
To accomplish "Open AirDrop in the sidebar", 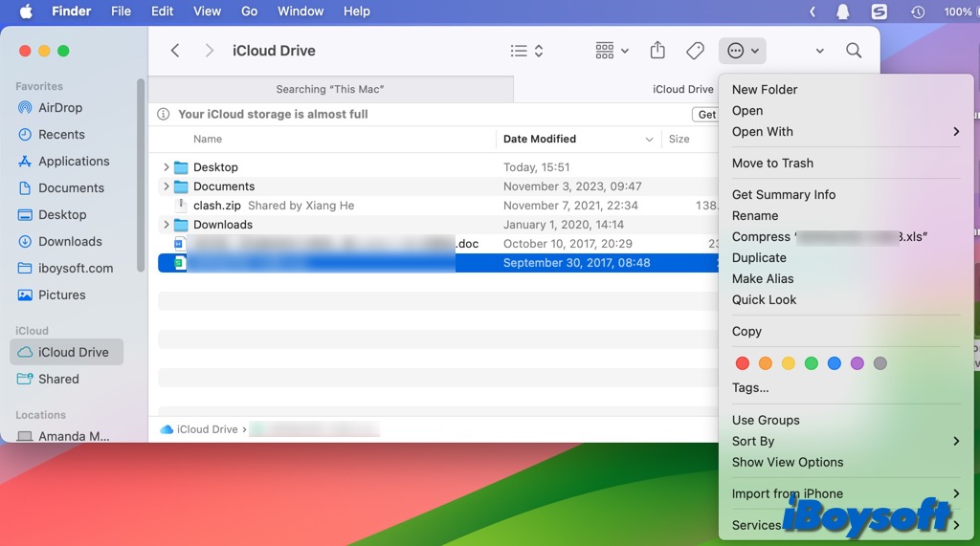I will [60, 108].
